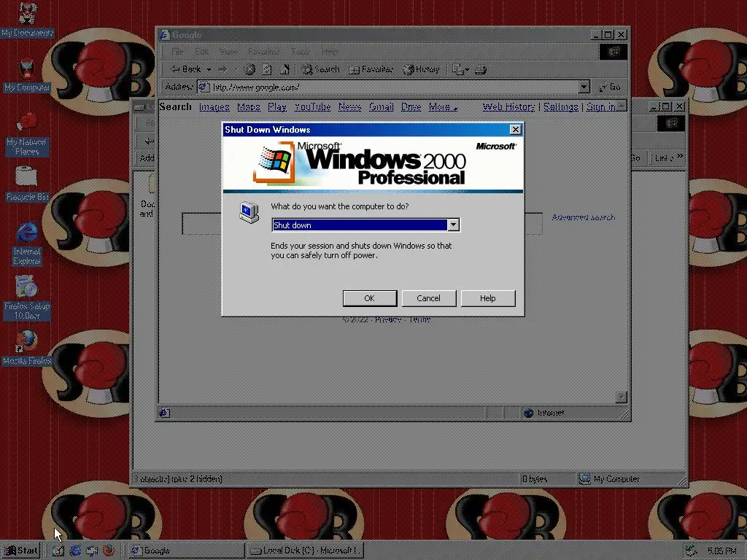The image size is (747, 560).
Task: Click the Home icon in Internet Explorer toolbar
Action: [285, 69]
